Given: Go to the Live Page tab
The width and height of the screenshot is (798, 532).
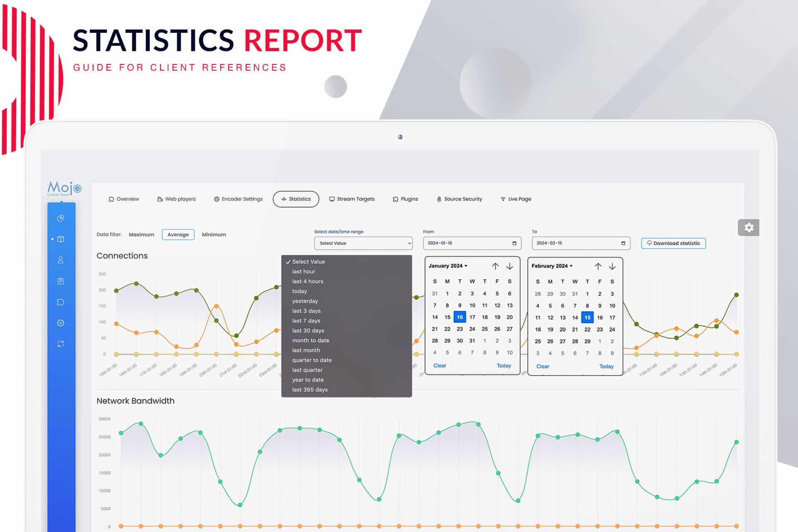Looking at the screenshot, I should (516, 199).
